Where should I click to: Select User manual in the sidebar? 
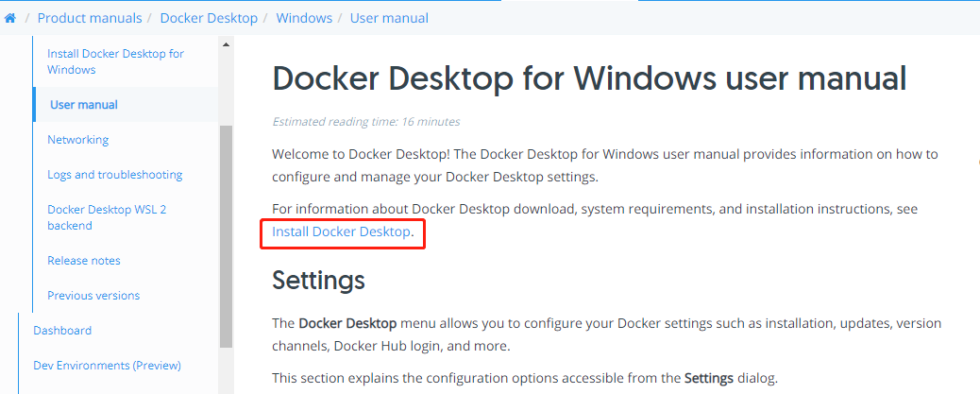84,105
